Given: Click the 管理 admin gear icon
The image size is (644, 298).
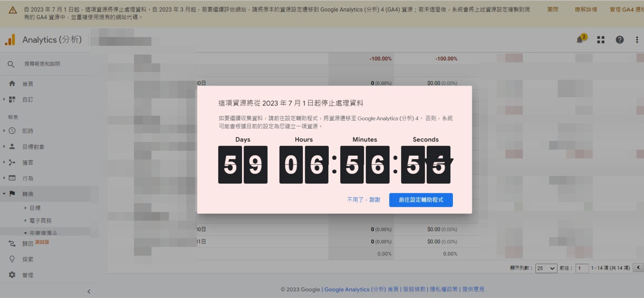Looking at the screenshot, I should click(x=12, y=275).
